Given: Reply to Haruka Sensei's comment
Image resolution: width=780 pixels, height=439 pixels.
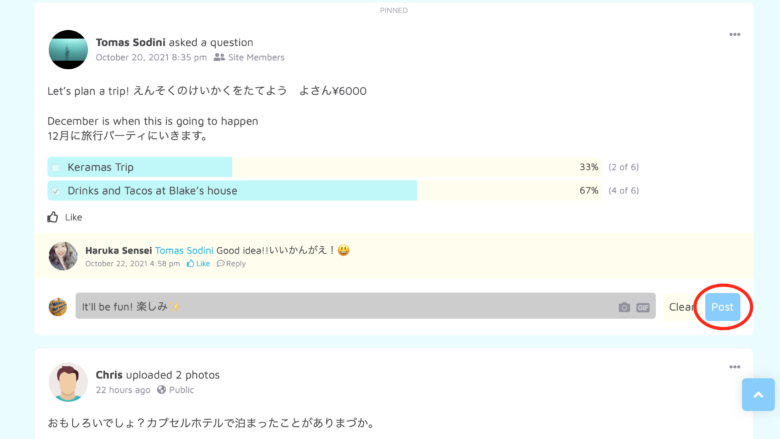Looking at the screenshot, I should (x=231, y=264).
